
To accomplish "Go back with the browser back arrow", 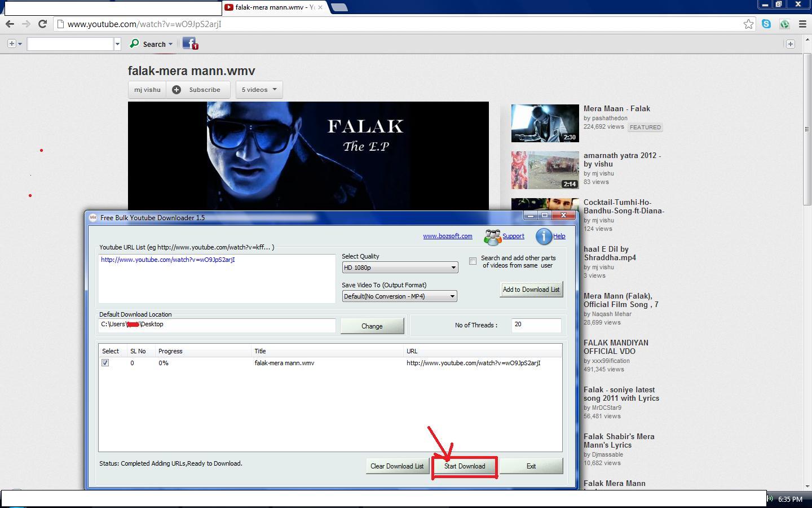I will [10, 24].
